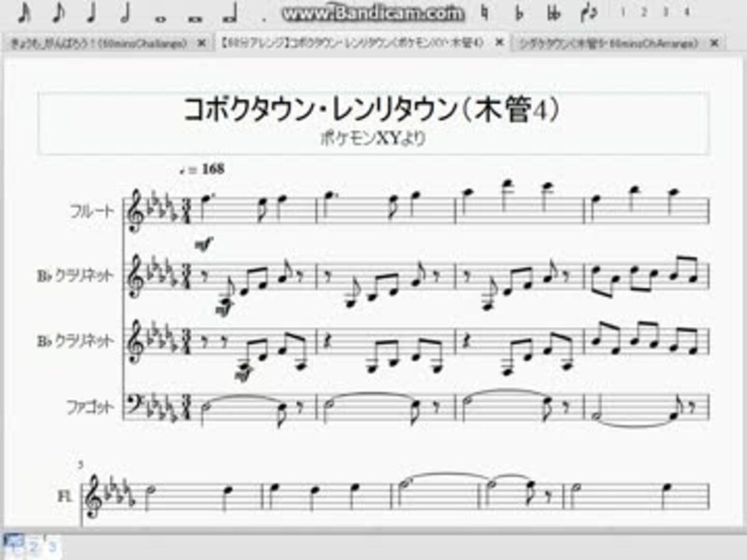Screen dimensions: 747x560
Task: Switch to voice 2
Action: click(x=644, y=13)
